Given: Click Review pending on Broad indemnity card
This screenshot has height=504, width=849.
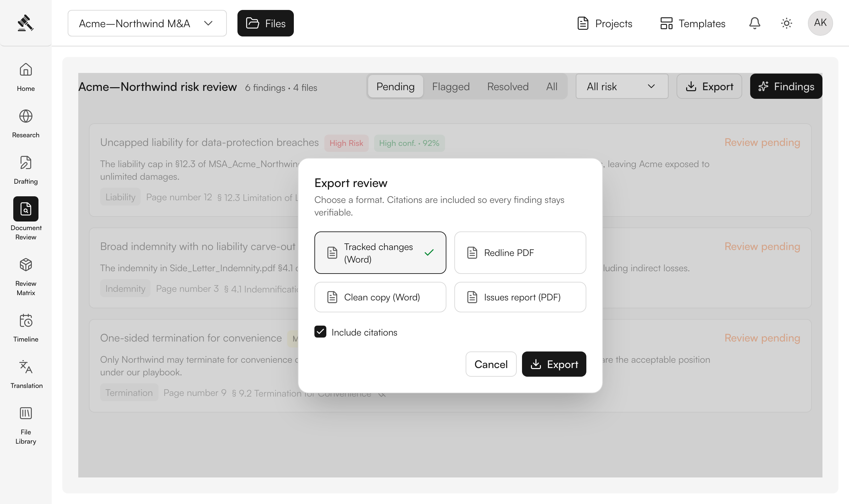Looking at the screenshot, I should (x=762, y=246).
